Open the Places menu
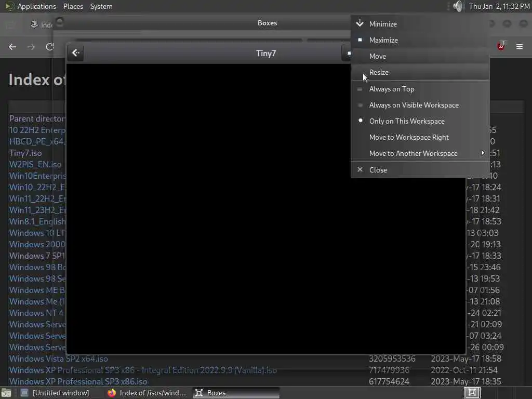Image resolution: width=532 pixels, height=399 pixels. click(x=73, y=6)
